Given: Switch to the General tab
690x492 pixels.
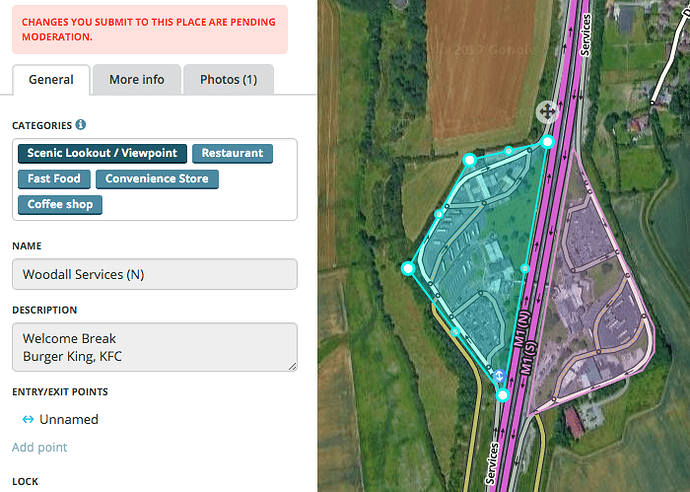Looking at the screenshot, I should tap(51, 80).
